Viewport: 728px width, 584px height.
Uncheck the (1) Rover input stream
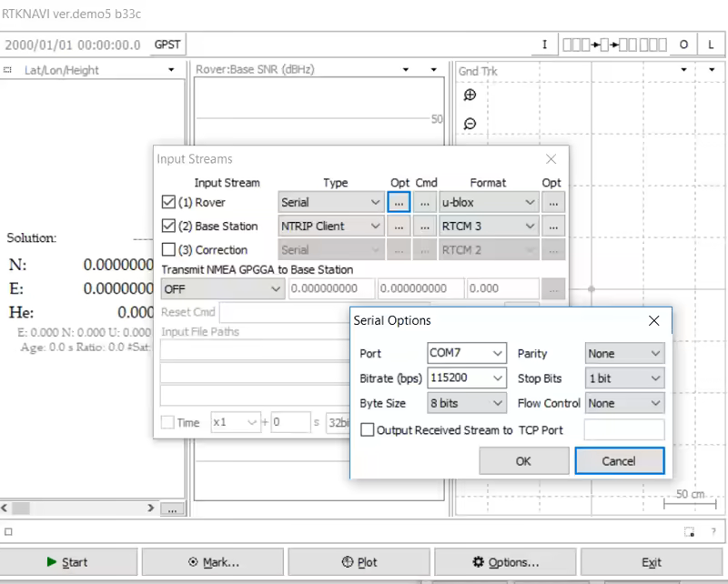tap(168, 202)
